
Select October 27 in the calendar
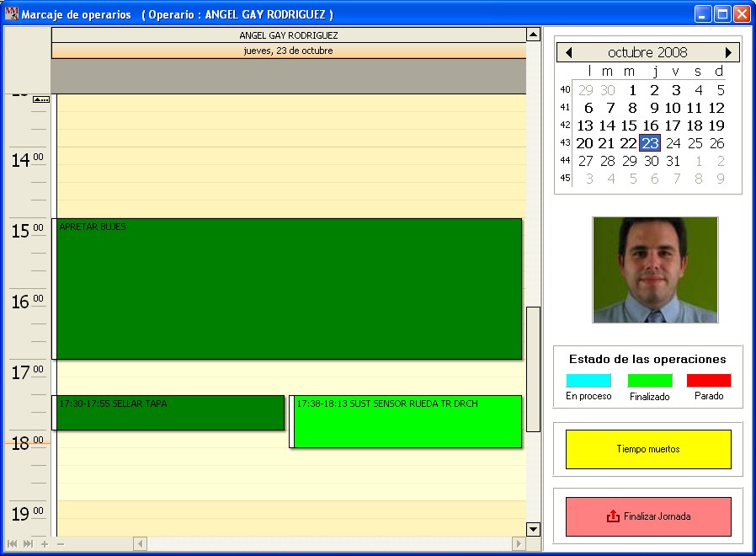pyautogui.click(x=586, y=161)
